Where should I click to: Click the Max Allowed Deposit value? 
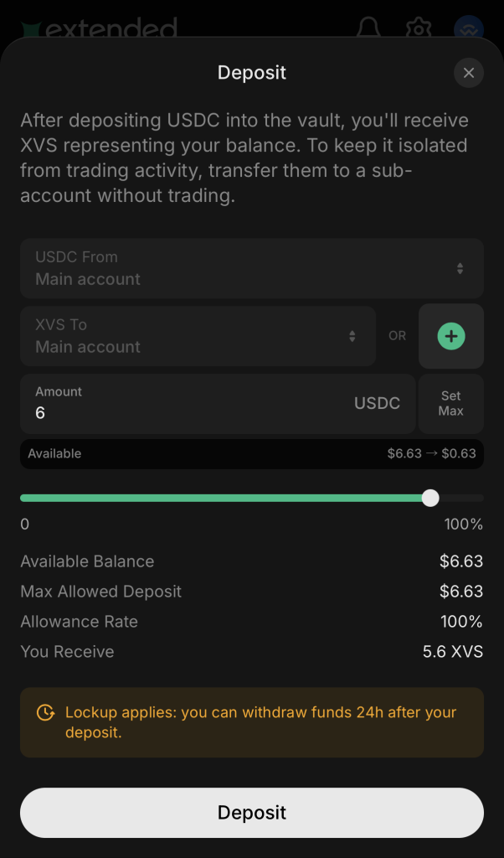[x=461, y=592]
